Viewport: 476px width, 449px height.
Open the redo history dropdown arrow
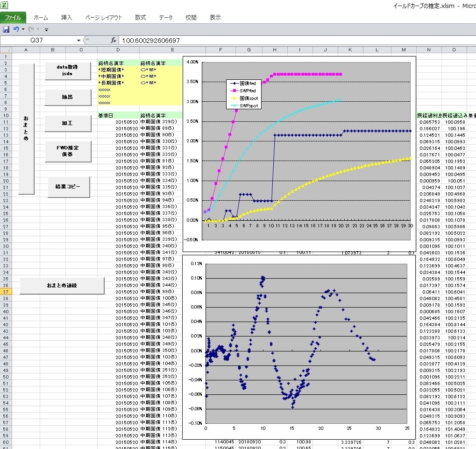[38, 29]
